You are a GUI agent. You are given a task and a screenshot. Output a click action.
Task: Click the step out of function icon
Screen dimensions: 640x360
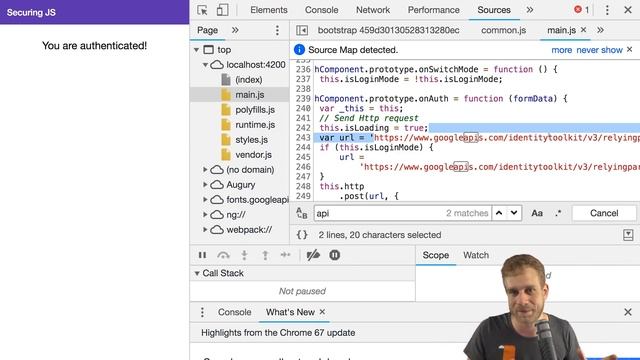[265, 255]
